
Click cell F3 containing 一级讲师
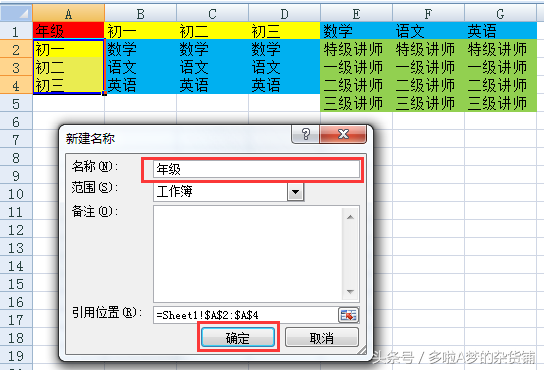coord(428,67)
